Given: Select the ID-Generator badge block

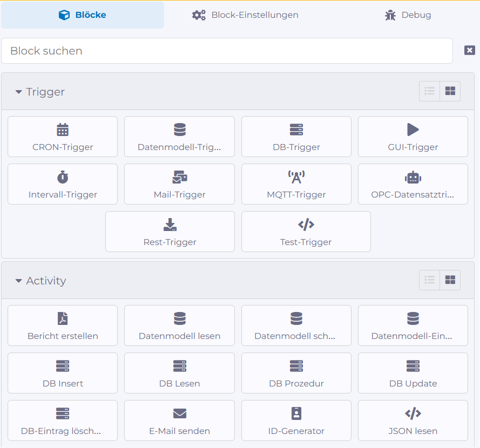Looking at the screenshot, I should (x=296, y=420).
